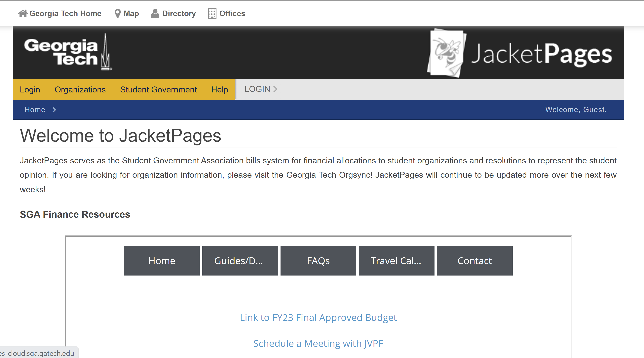Open the Help menu item

point(219,90)
